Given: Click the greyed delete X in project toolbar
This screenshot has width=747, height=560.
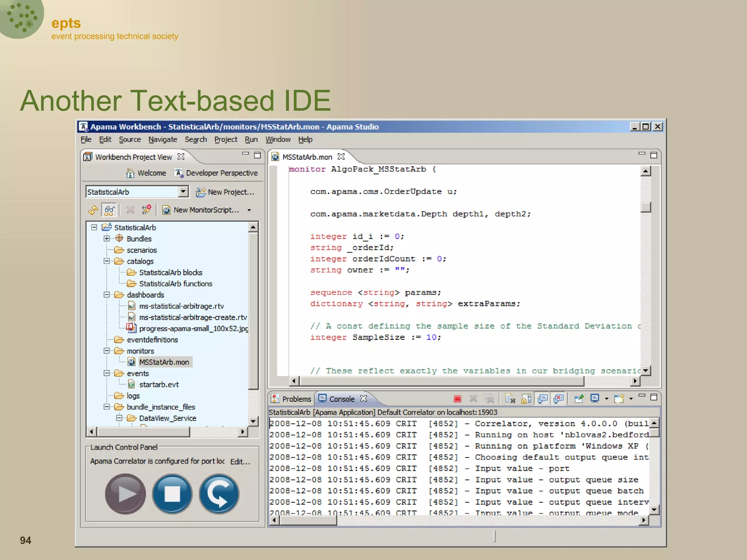Looking at the screenshot, I should pyautogui.click(x=130, y=210).
